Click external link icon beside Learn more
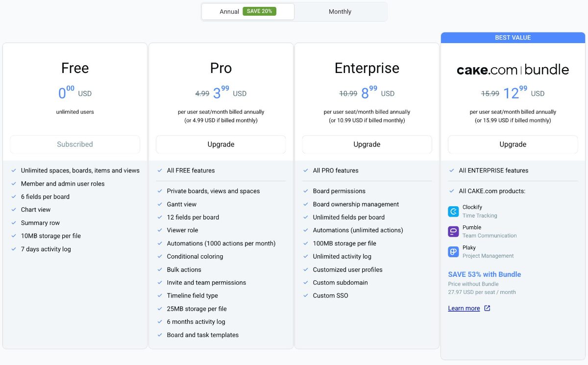This screenshot has width=588, height=365. (x=487, y=308)
